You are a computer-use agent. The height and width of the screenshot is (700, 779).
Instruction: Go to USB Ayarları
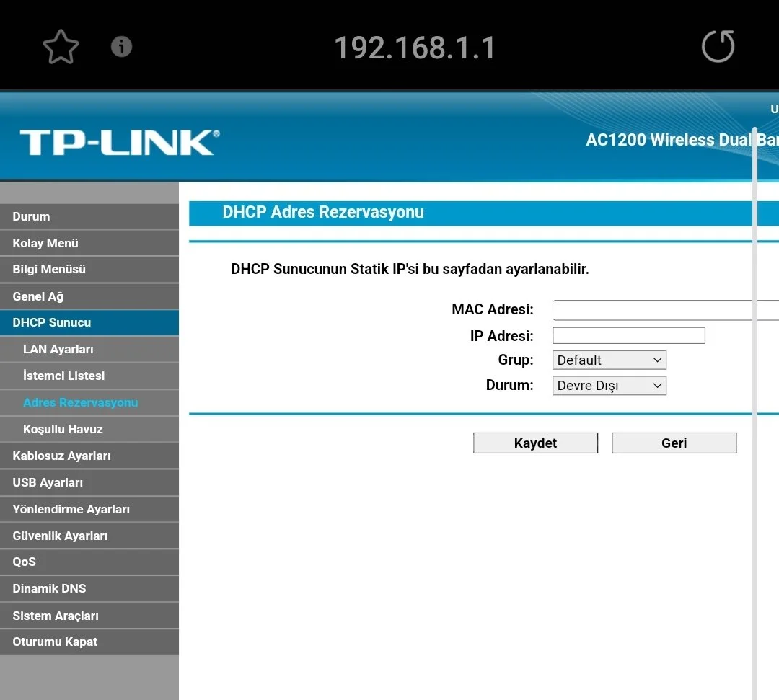tap(89, 482)
